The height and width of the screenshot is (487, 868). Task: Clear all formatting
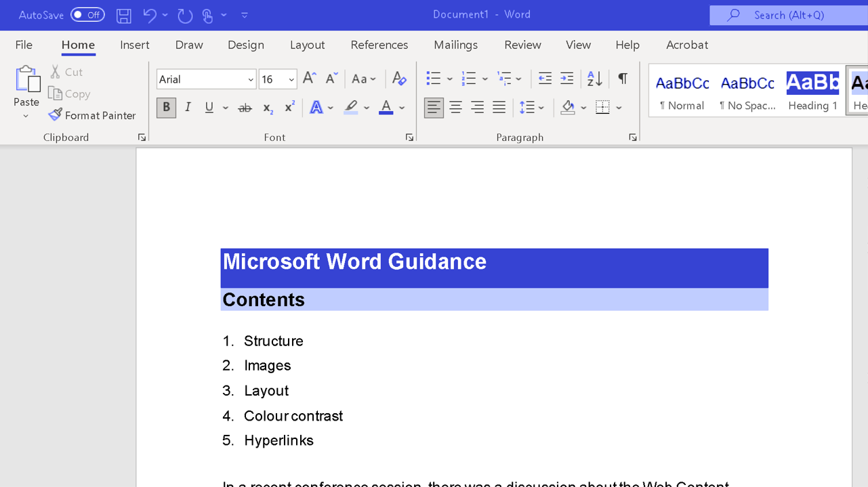pos(399,79)
